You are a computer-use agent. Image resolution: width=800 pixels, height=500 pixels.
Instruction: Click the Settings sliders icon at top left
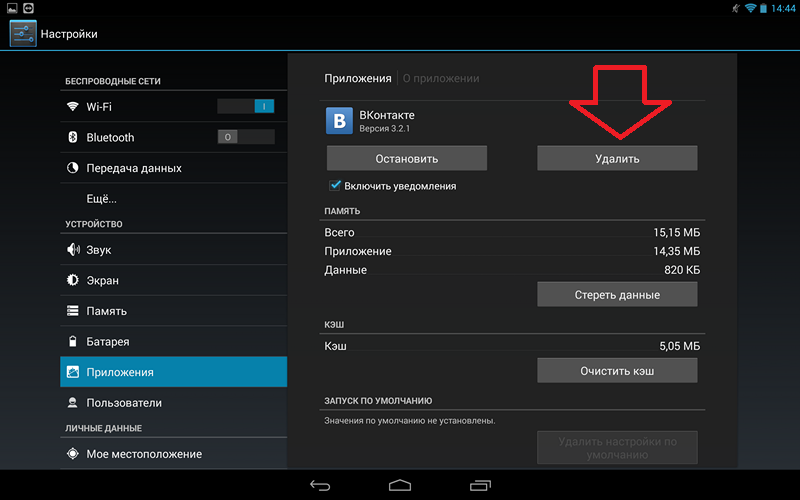23,34
